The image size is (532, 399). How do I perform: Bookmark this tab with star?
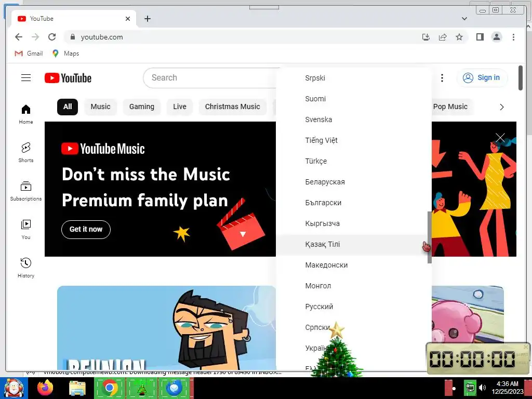459,37
